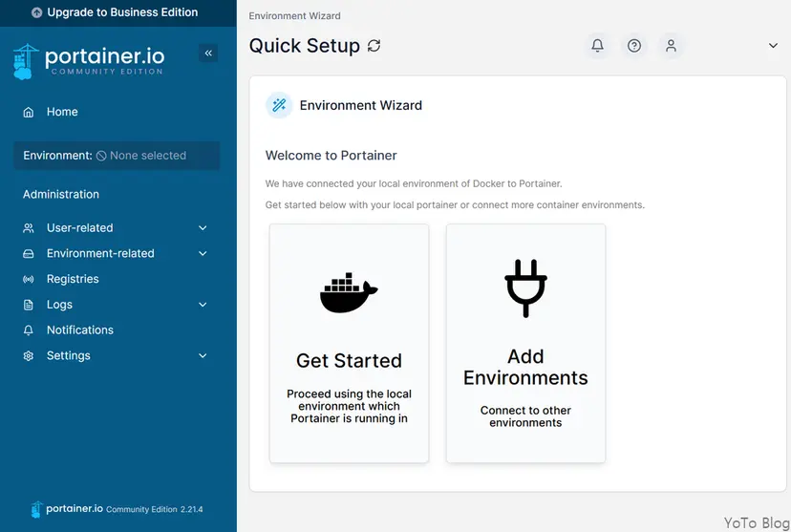Open help via question mark icon
This screenshot has width=791, height=532.
(x=634, y=46)
